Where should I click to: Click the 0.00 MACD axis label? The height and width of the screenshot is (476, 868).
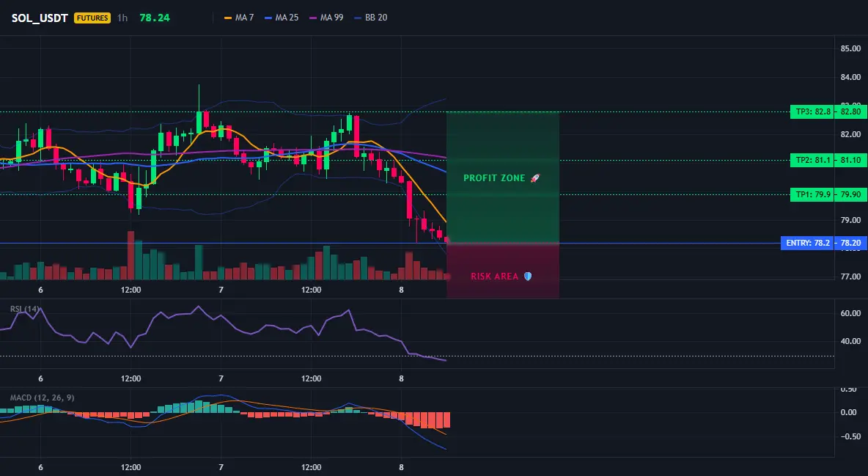click(x=849, y=412)
